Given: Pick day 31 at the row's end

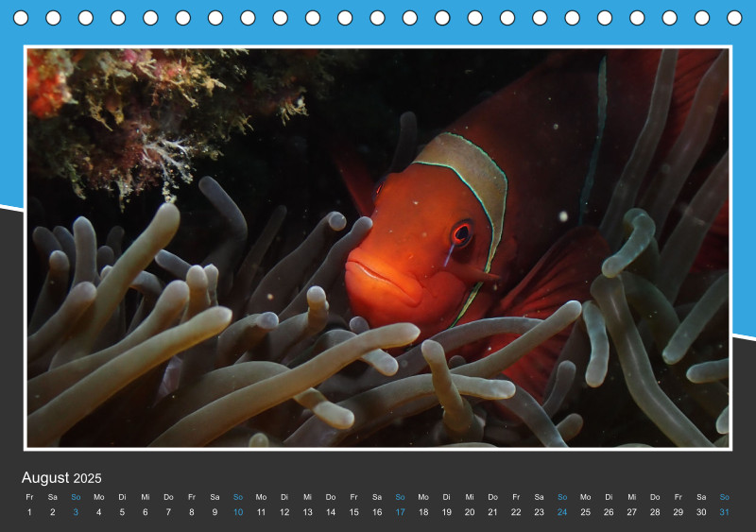Looking at the screenshot, I should (x=725, y=512).
